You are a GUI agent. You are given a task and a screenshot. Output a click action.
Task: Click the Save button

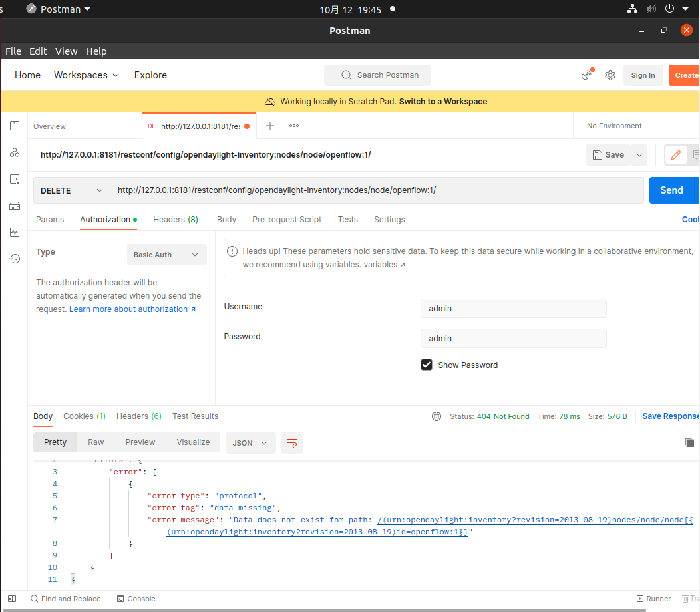608,155
